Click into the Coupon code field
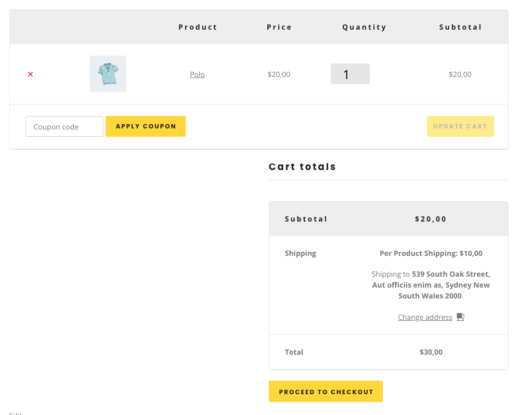Screen dimensions: 532x415 point(64,126)
